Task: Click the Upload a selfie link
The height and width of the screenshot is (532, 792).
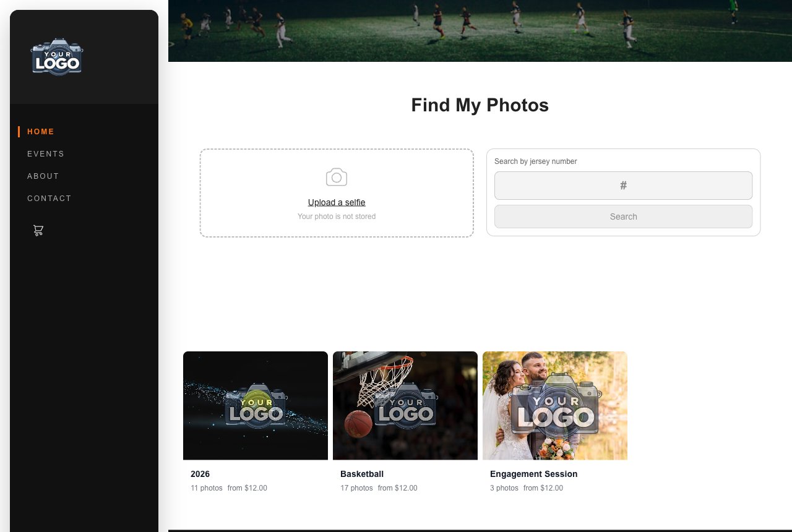Action: (x=337, y=202)
